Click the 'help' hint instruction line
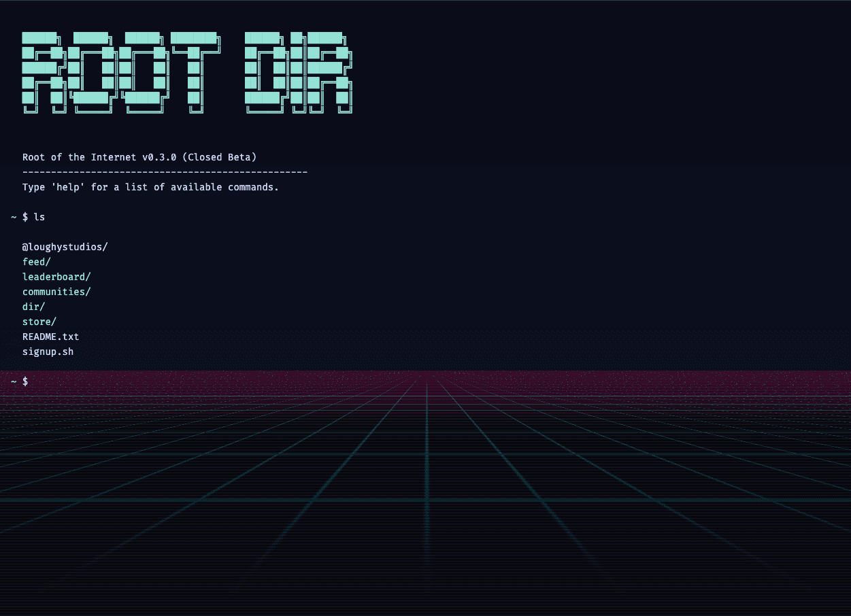The width and height of the screenshot is (851, 616). [x=150, y=187]
